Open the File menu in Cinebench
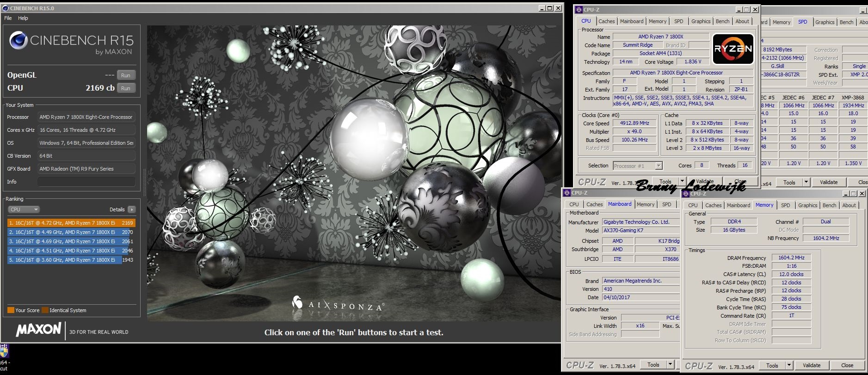868x375 pixels. (x=8, y=18)
